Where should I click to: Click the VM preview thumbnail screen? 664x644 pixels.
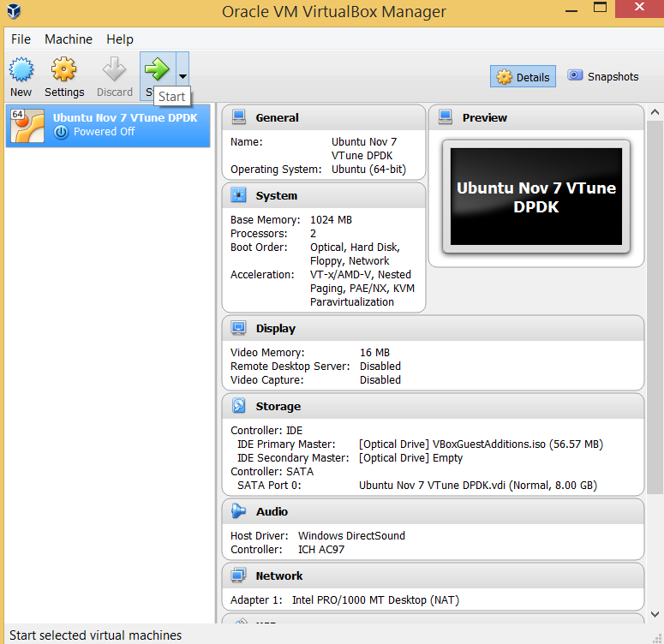point(536,196)
